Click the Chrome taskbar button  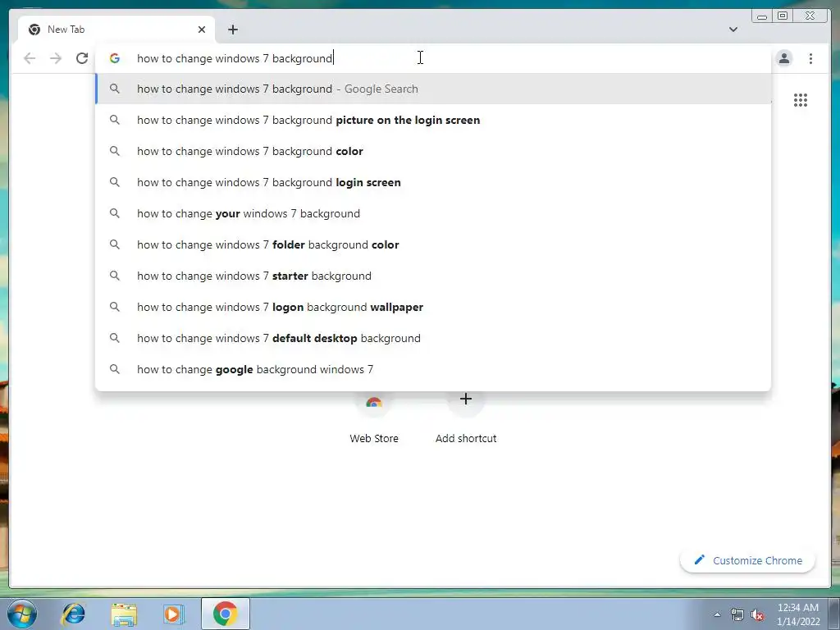coord(225,614)
